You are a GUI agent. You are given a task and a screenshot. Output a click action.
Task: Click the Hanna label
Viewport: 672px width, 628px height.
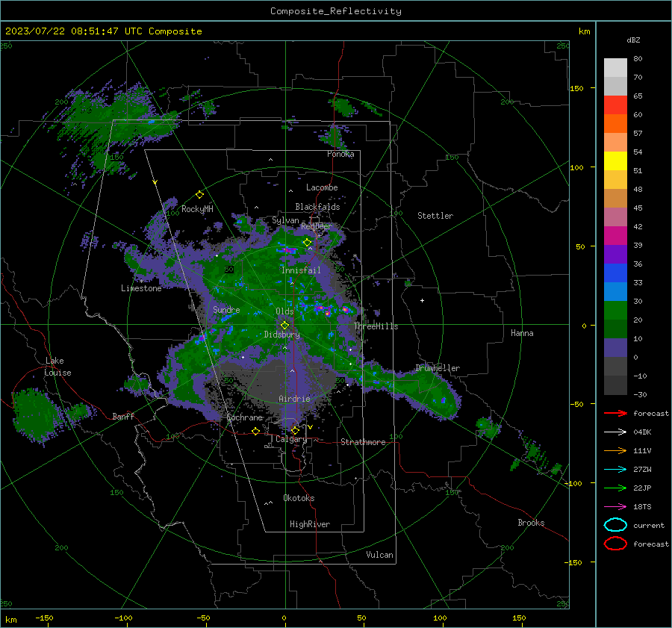522,333
